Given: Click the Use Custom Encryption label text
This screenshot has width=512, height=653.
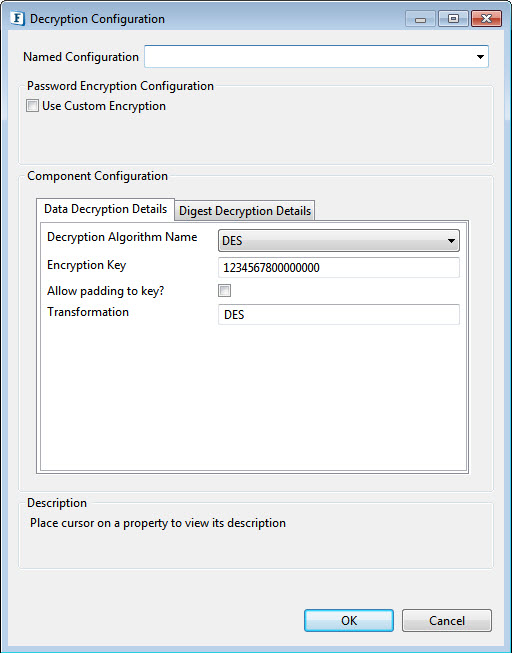Looking at the screenshot, I should (104, 106).
